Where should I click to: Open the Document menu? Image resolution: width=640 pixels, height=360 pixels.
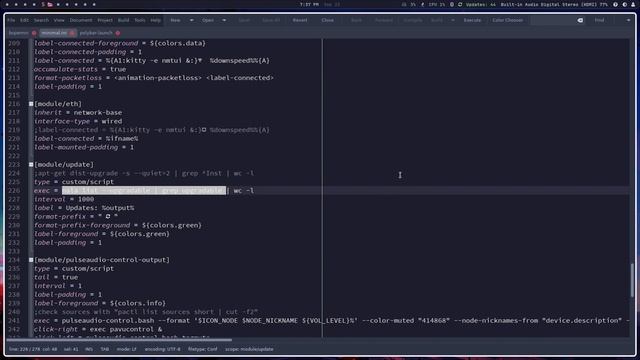pyautogui.click(x=81, y=20)
